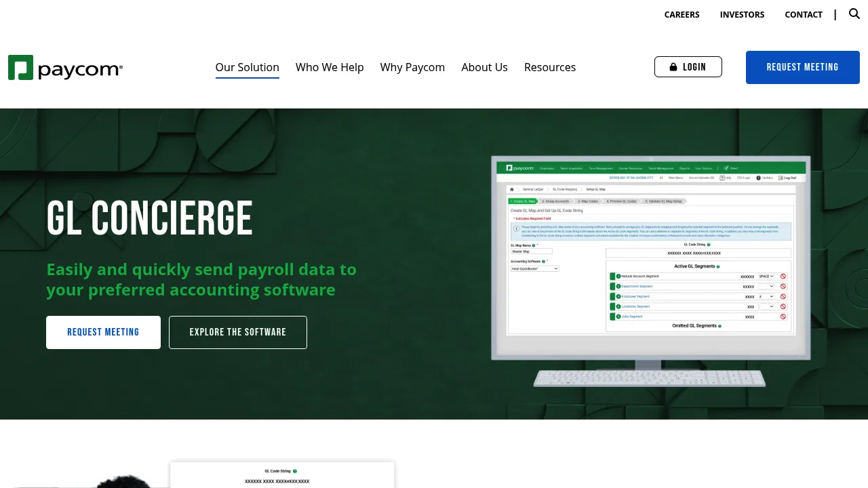868x488 pixels.
Task: Open the Who We Help menu
Action: tap(330, 67)
